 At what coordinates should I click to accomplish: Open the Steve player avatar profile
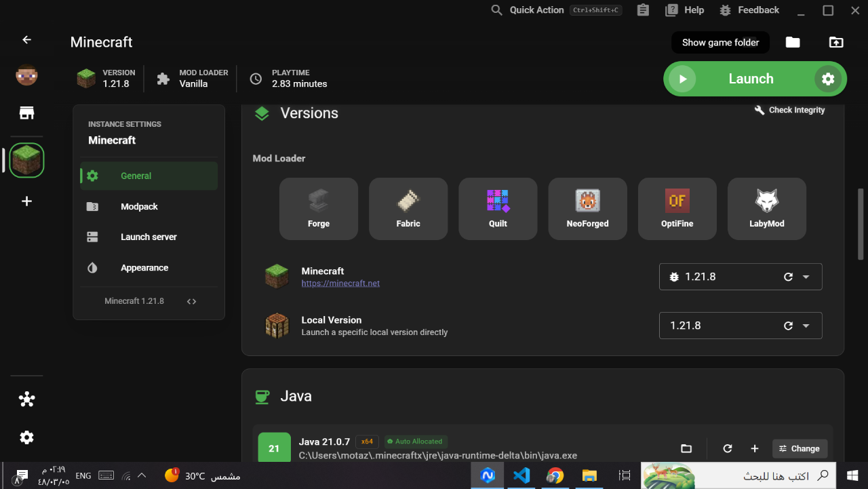(x=26, y=75)
